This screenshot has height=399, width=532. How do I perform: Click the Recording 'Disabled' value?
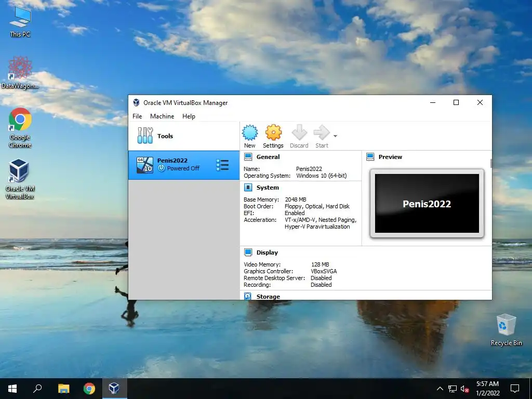pos(321,285)
